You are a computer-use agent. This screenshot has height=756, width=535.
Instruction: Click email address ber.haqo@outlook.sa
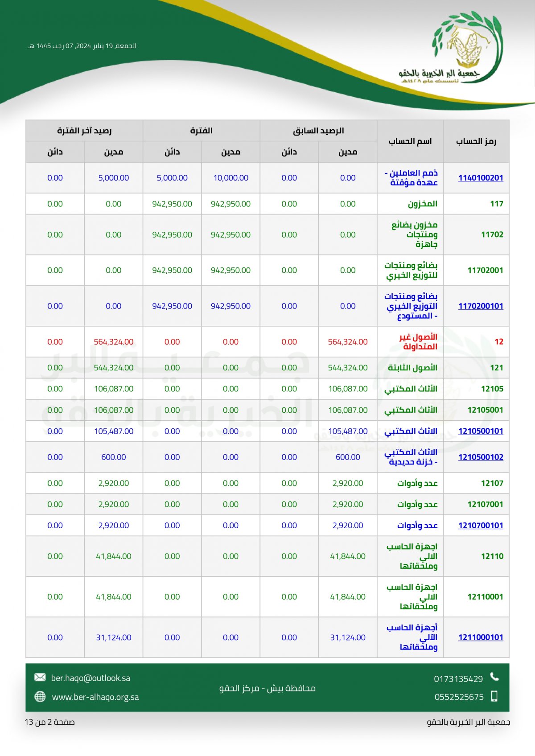91,678
